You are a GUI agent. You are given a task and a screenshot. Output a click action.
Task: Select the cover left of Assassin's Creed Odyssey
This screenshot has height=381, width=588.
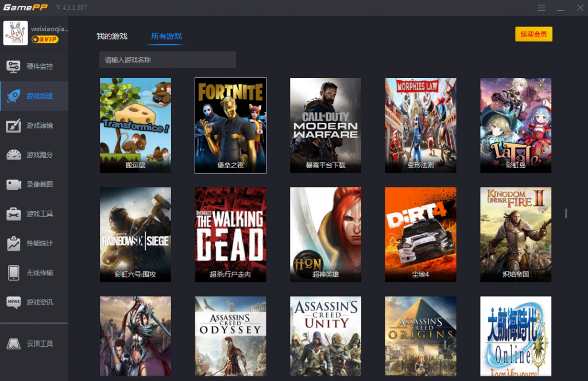pos(136,336)
